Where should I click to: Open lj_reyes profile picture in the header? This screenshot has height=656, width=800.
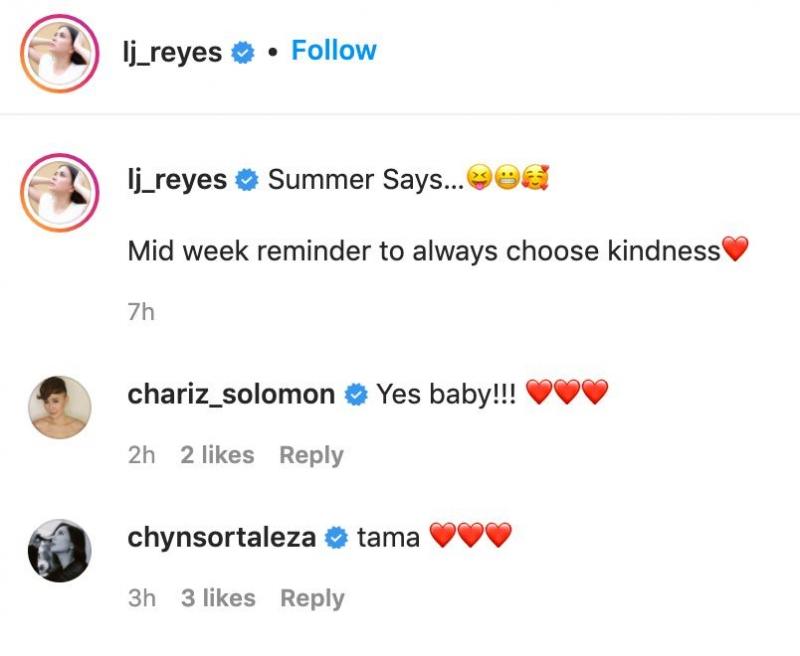[59, 51]
